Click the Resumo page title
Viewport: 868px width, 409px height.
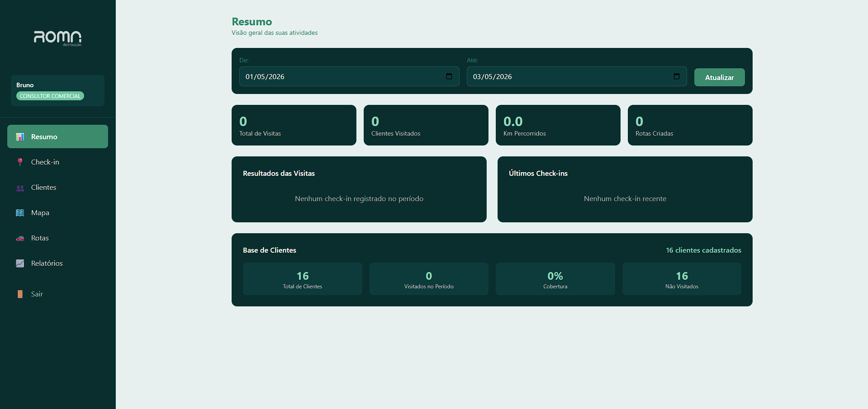[252, 22]
